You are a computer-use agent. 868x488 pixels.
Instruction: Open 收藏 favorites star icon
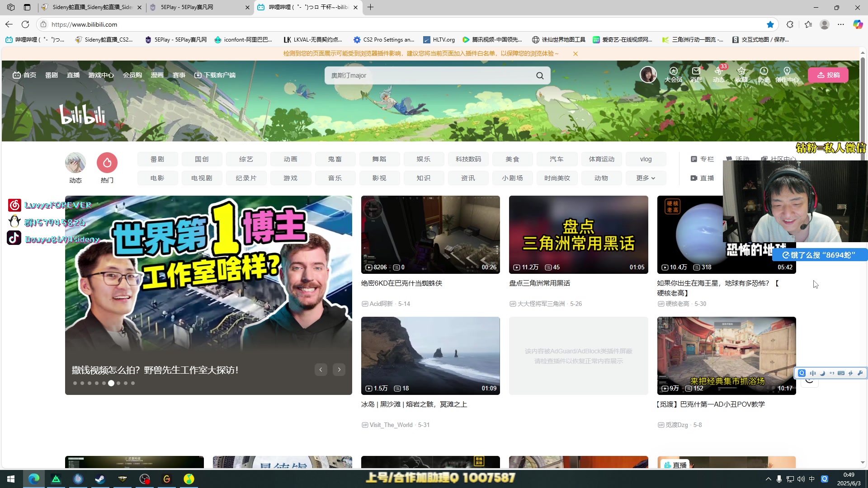741,75
